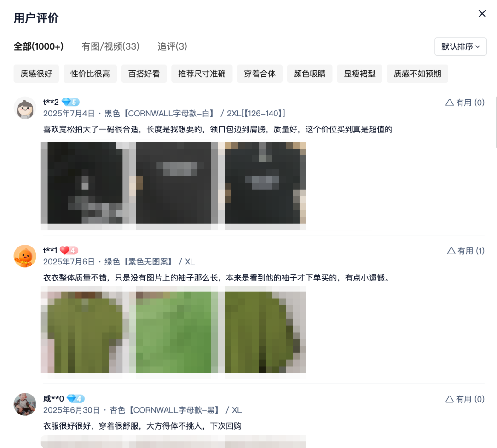The height and width of the screenshot is (448, 497).
Task: Filter reviews by 穿着合体 tag
Action: click(x=260, y=74)
